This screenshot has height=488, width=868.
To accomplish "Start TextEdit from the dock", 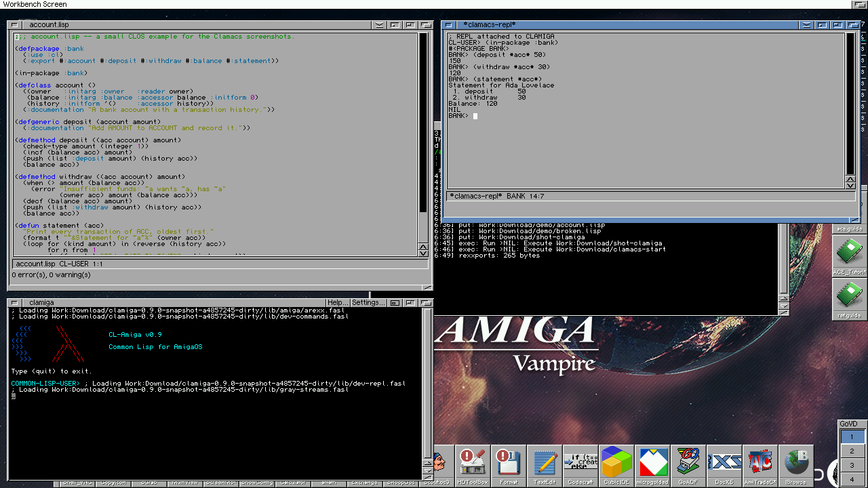I will [545, 466].
